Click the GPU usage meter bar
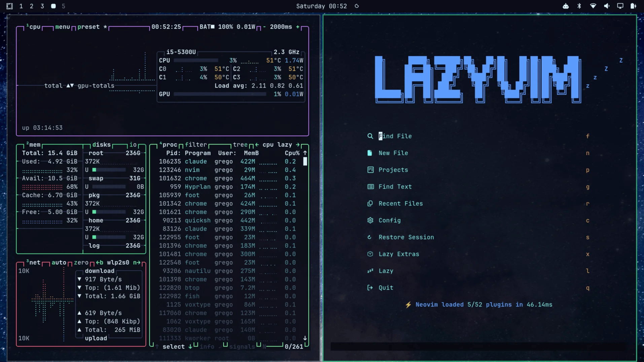Screen dimensions: 644x362 point(220,94)
